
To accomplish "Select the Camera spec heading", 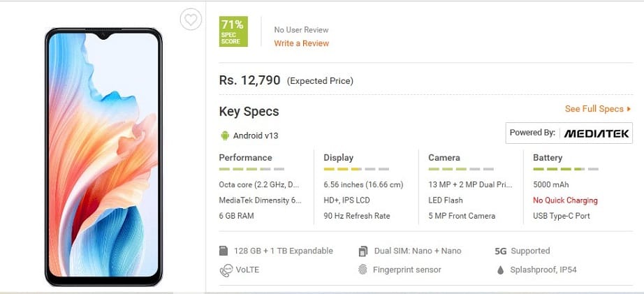I will pos(444,158).
